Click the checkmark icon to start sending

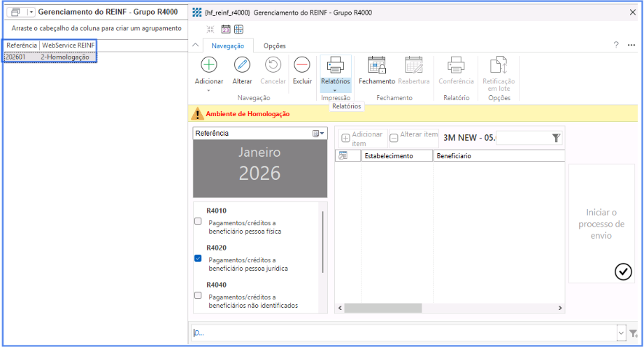click(x=623, y=271)
